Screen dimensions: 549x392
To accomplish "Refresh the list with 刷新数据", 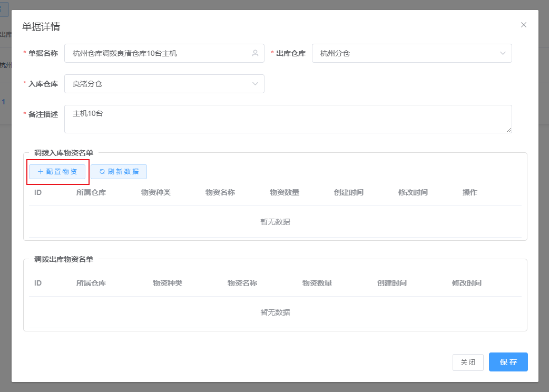I will [119, 172].
